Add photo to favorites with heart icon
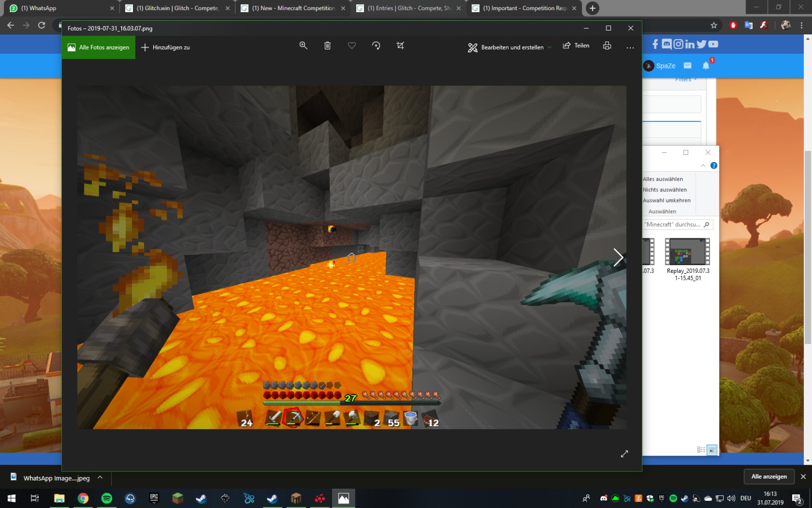Viewport: 812px width, 508px height. click(352, 46)
